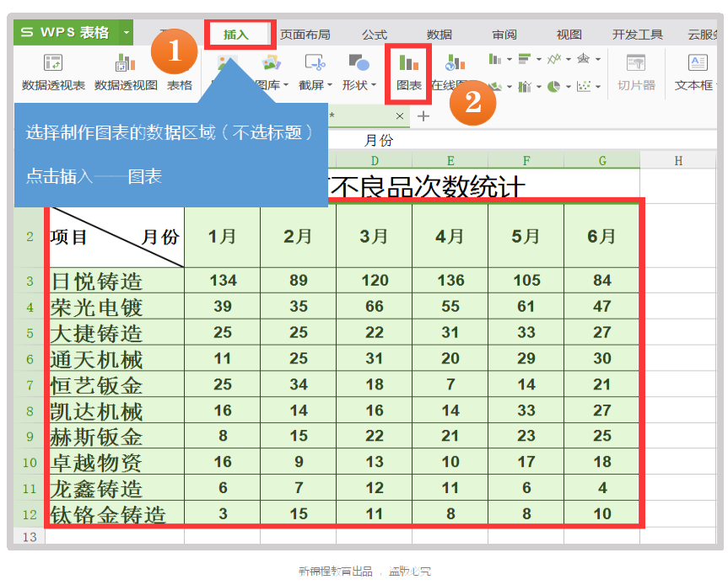Screen dimensions: 728x585
Task: Click the 1月 header cell
Action: click(x=223, y=237)
